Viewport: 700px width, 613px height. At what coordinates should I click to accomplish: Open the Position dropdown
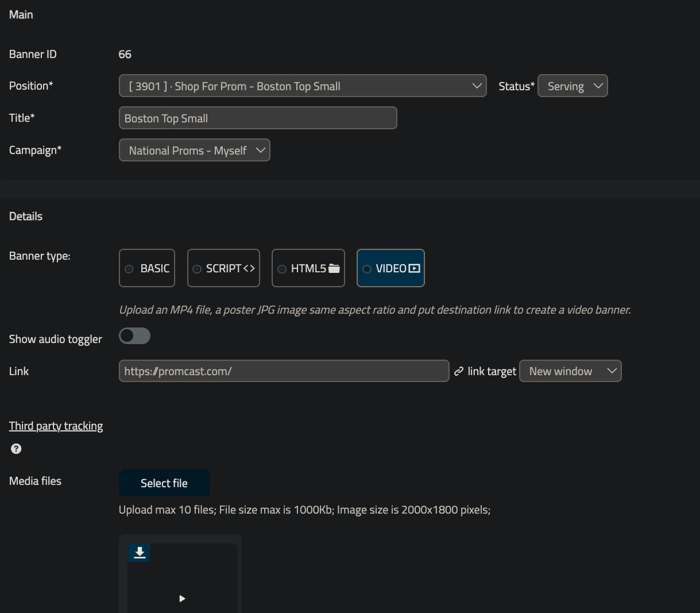[303, 86]
